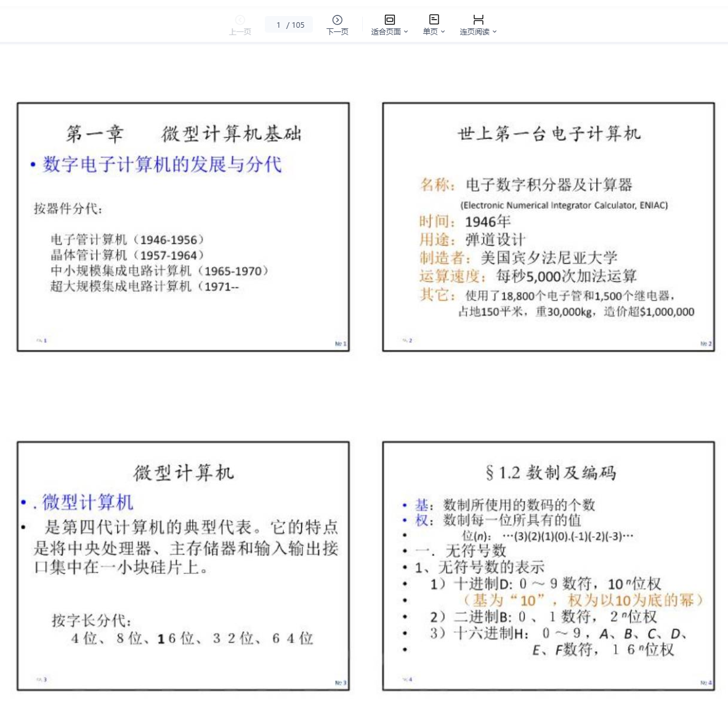The width and height of the screenshot is (728, 702).
Task: Select the 适合页面 label in toolbar
Action: (386, 32)
